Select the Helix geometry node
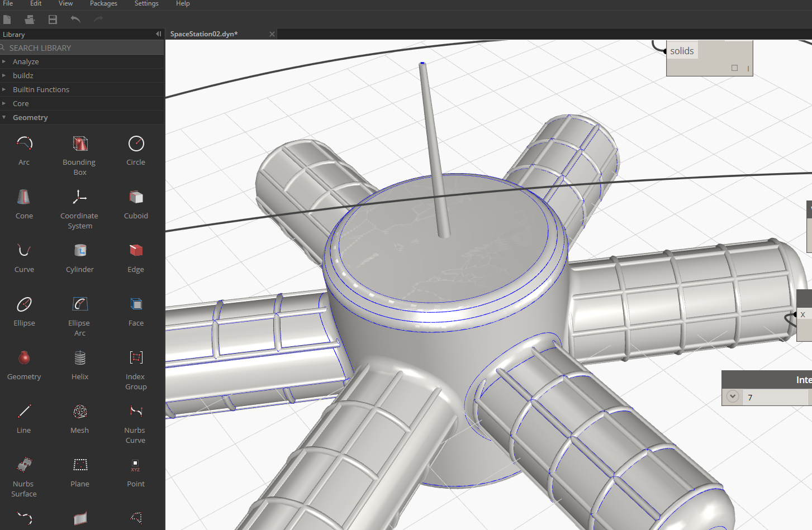The width and height of the screenshot is (812, 530). pos(79,357)
